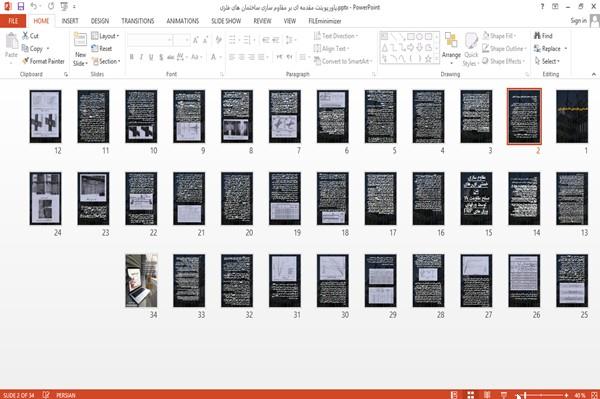Open the font name combo box
Image resolution: width=600 pixels, height=399 pixels.
[150, 40]
